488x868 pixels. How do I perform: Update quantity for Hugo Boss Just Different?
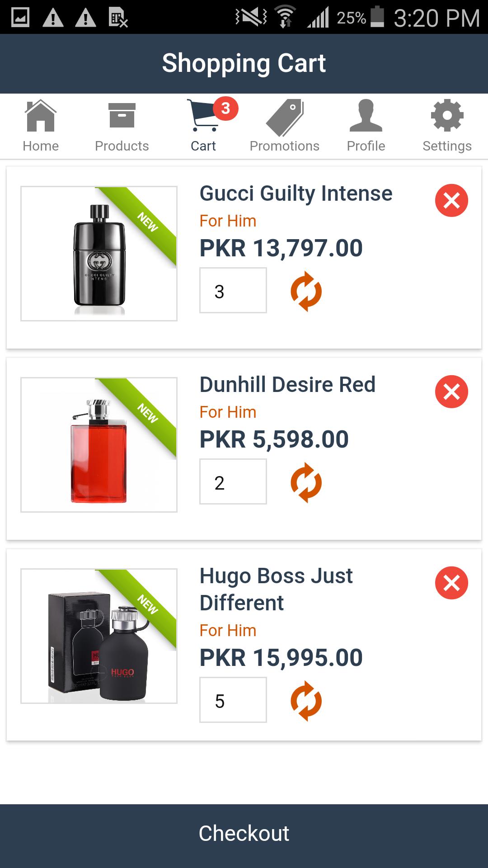306,701
